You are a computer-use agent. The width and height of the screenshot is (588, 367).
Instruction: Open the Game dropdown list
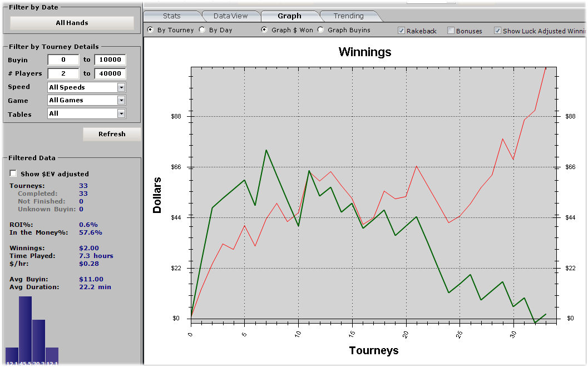[121, 100]
